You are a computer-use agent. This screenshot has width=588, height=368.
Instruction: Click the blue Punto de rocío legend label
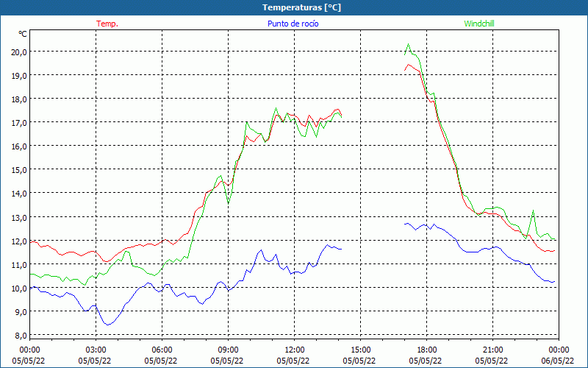[293, 24]
